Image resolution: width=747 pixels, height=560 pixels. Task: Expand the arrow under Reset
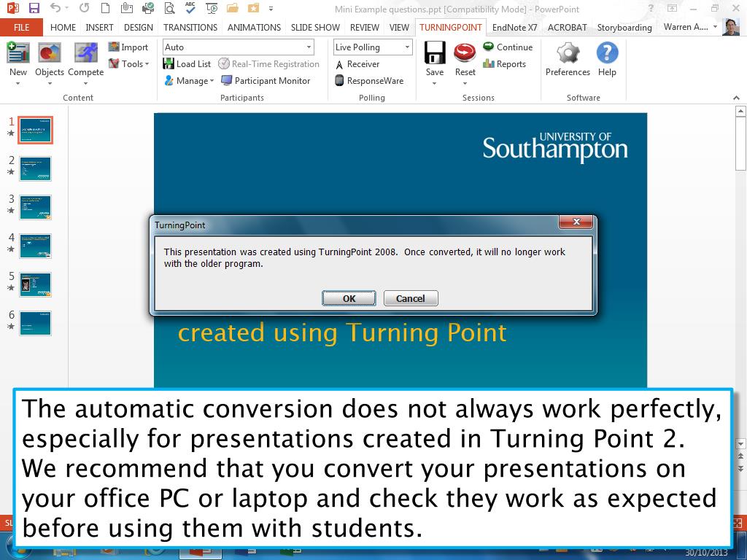465,84
